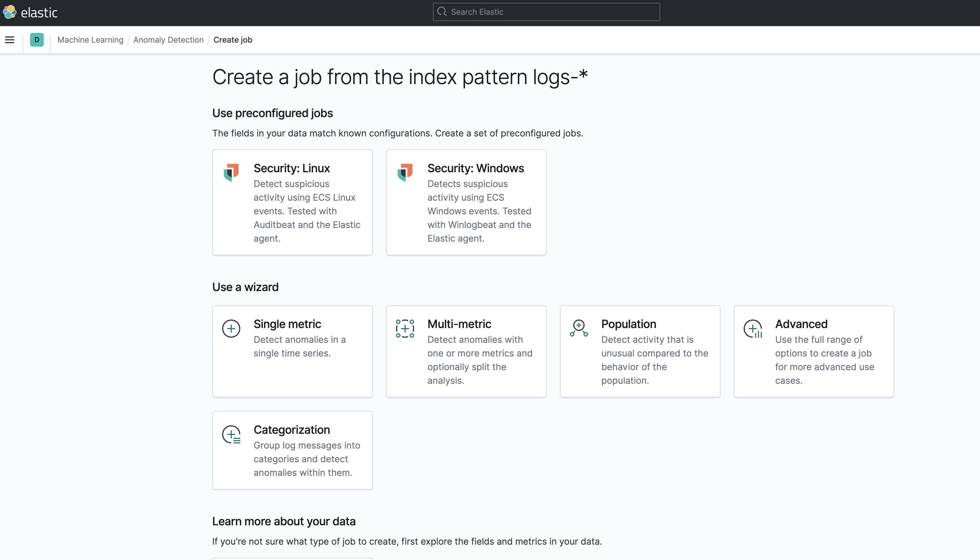Select the Security: Windows card title
This screenshot has width=980, height=560.
476,168
